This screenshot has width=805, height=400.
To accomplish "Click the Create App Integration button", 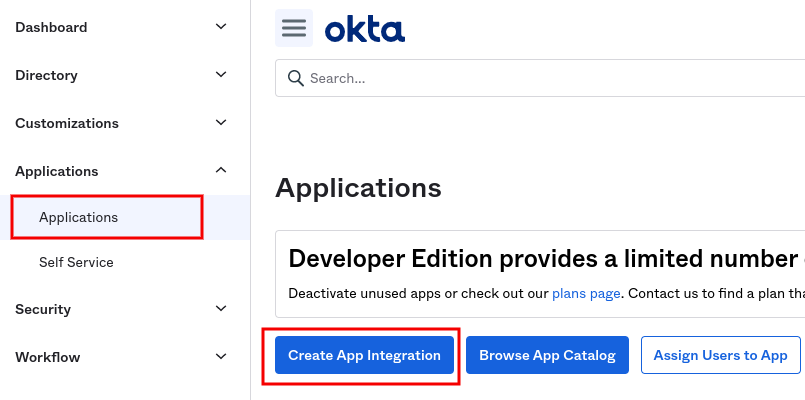I will click(364, 355).
